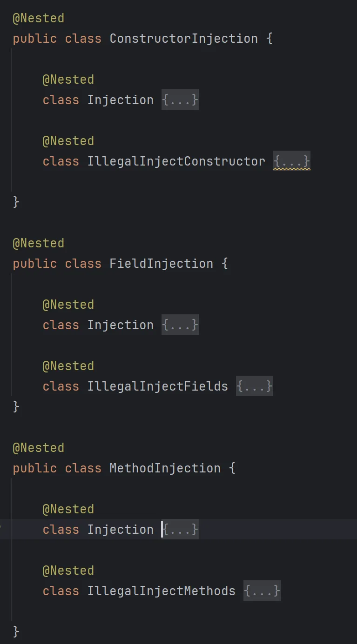Image resolution: width=357 pixels, height=644 pixels.
Task: Click the MethodInjection class name
Action: [165, 468]
